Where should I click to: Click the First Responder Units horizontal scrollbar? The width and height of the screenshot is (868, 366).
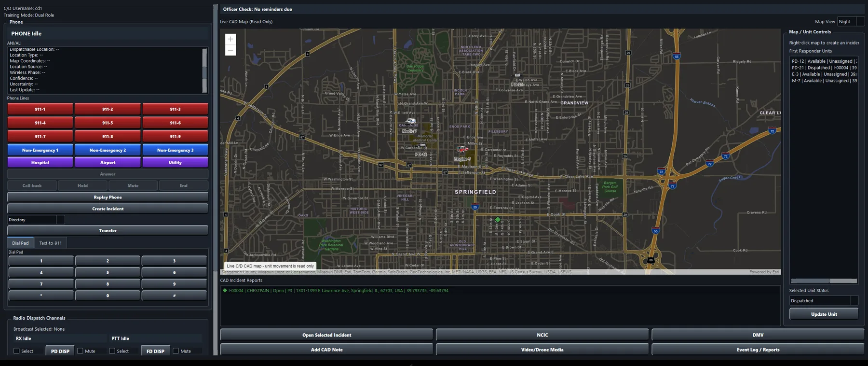pos(824,281)
